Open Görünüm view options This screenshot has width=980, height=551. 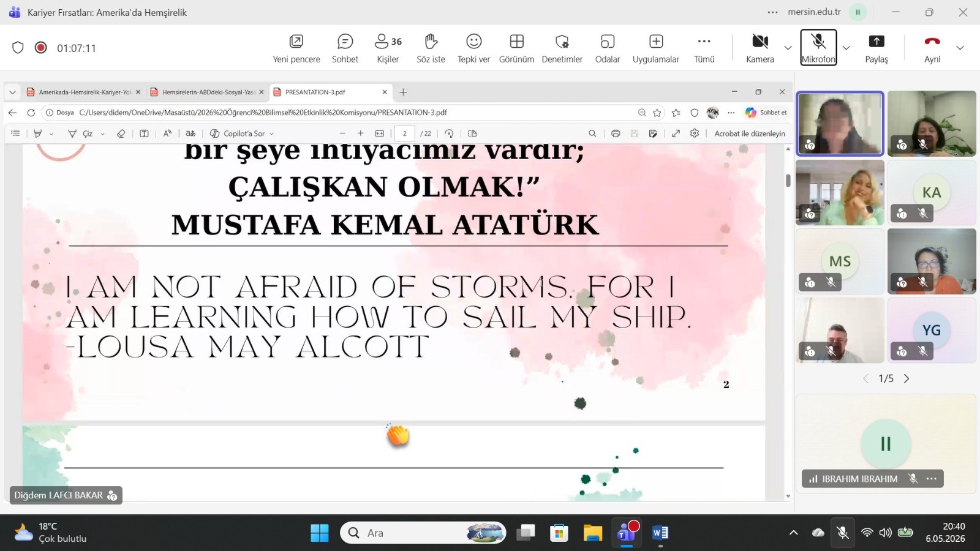coord(516,48)
